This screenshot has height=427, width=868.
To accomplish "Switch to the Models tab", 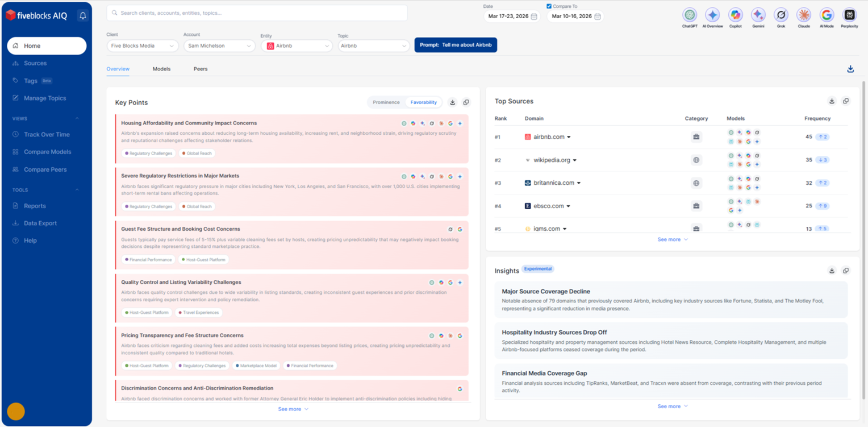I will [161, 69].
